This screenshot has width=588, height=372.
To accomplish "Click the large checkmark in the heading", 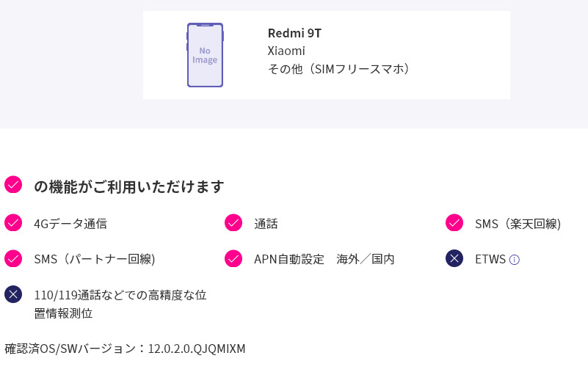I will pyautogui.click(x=13, y=184).
